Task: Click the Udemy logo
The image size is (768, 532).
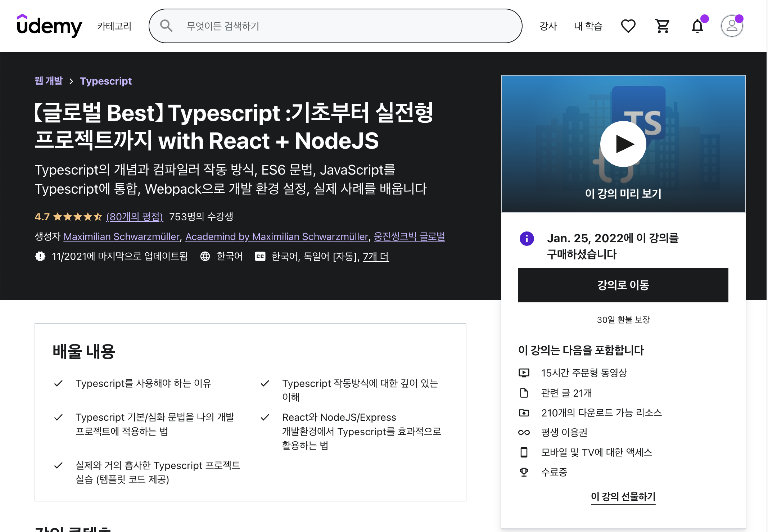Action: [49, 26]
